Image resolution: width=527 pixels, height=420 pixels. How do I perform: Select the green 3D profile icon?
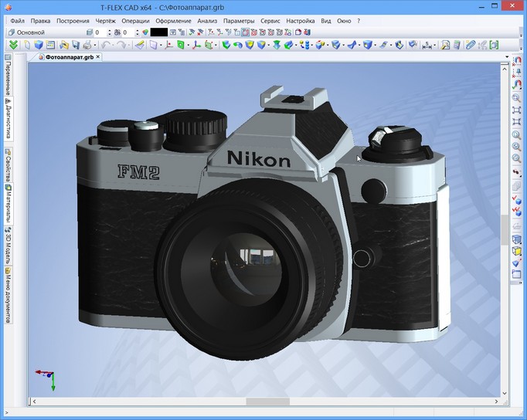pyautogui.click(x=181, y=45)
